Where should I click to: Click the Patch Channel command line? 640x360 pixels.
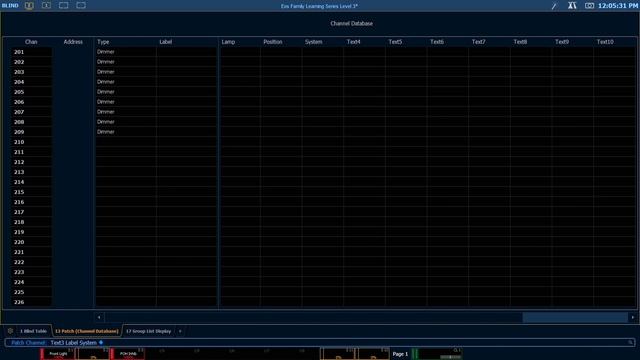pyautogui.click(x=320, y=342)
